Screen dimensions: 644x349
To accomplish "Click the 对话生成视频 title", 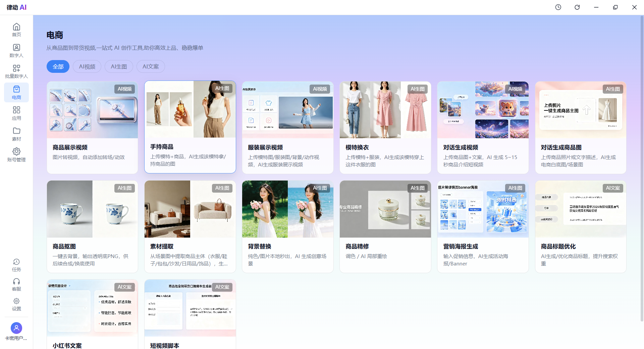I will (461, 147).
